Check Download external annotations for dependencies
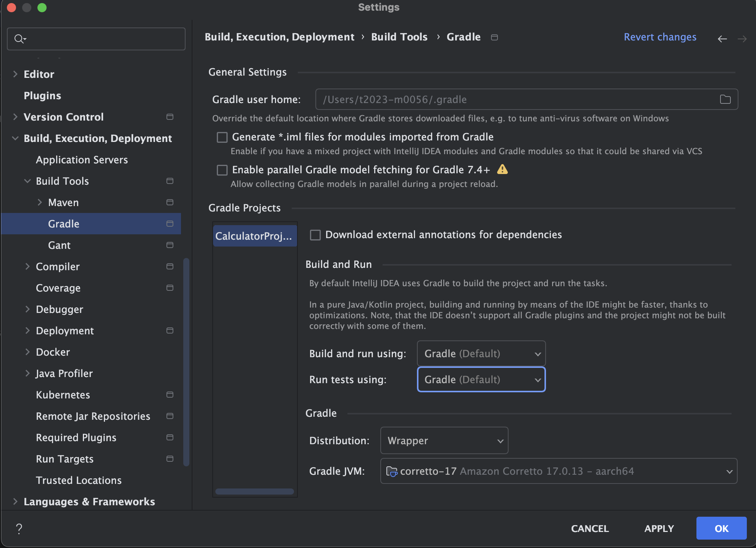Image resolution: width=756 pixels, height=548 pixels. tap(315, 235)
